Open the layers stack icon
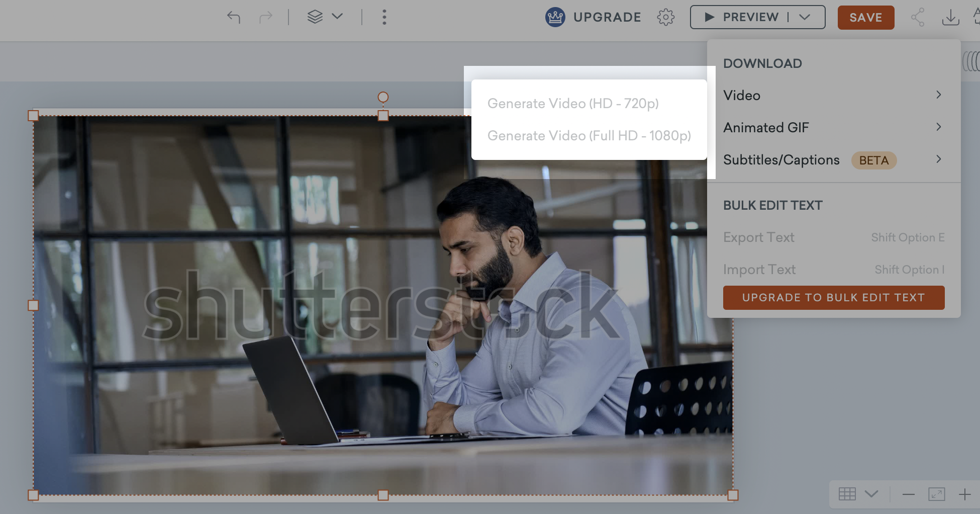Image resolution: width=980 pixels, height=514 pixels. point(315,17)
